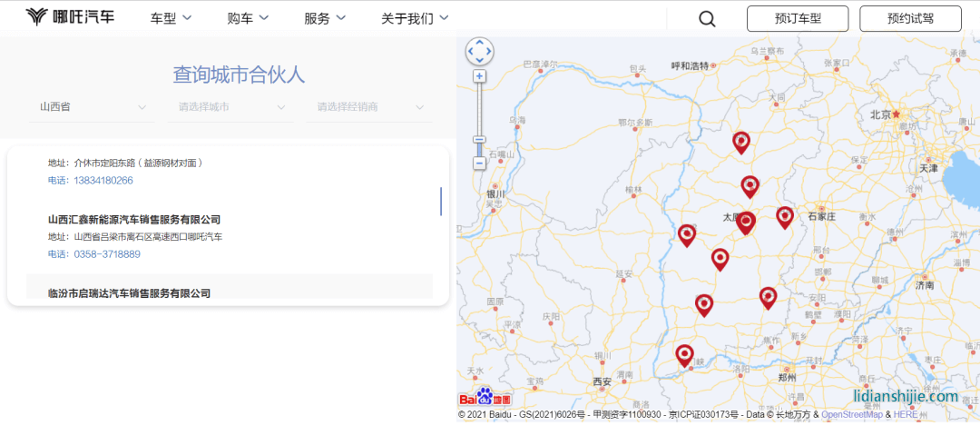The height and width of the screenshot is (426, 980).
Task: Click the 预订车型 button
Action: 798,19
